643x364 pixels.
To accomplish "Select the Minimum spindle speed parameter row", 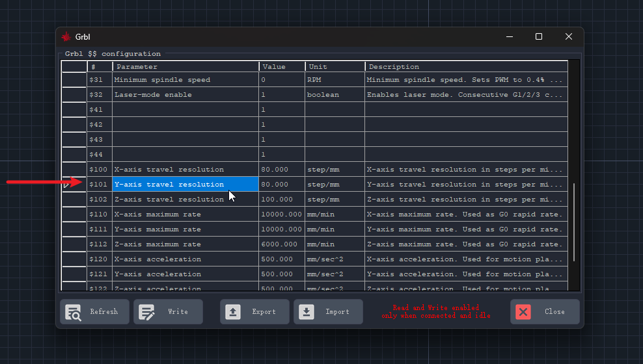I will point(185,80).
